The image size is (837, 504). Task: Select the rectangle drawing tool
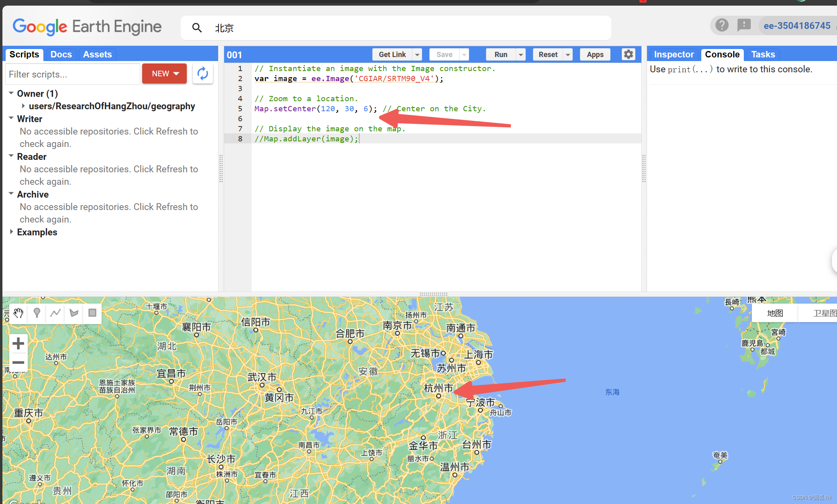92,313
